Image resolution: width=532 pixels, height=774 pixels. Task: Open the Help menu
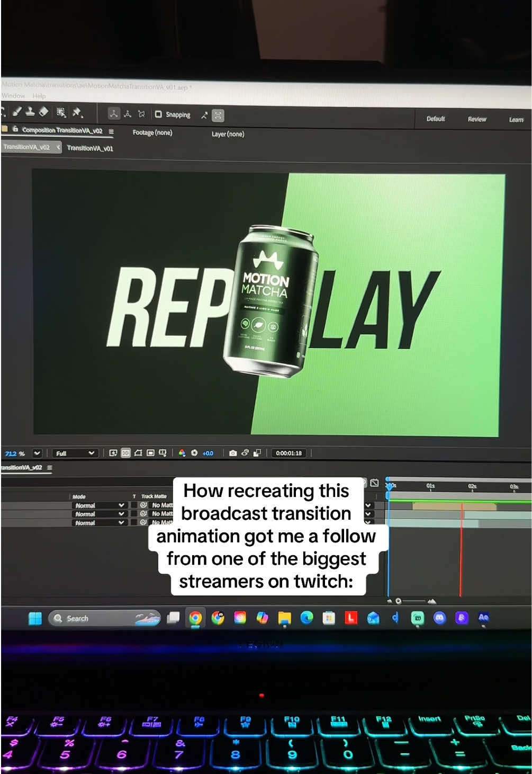click(39, 96)
